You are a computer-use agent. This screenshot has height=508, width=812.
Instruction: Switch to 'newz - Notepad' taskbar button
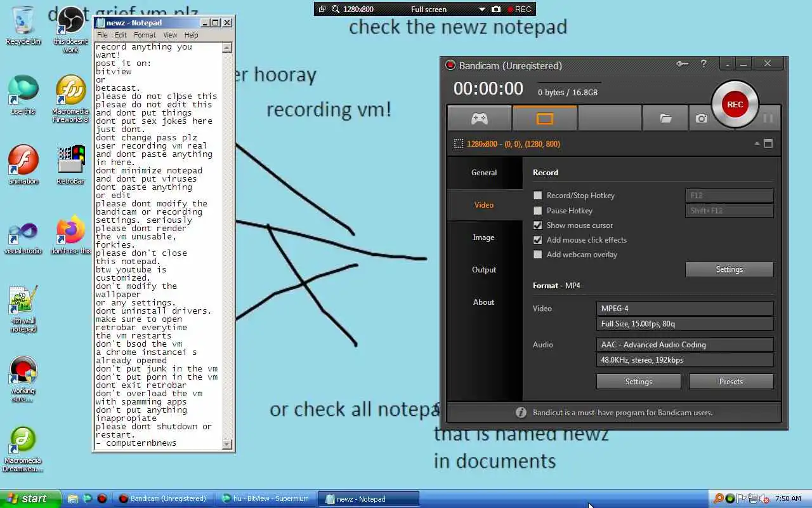coord(369,498)
